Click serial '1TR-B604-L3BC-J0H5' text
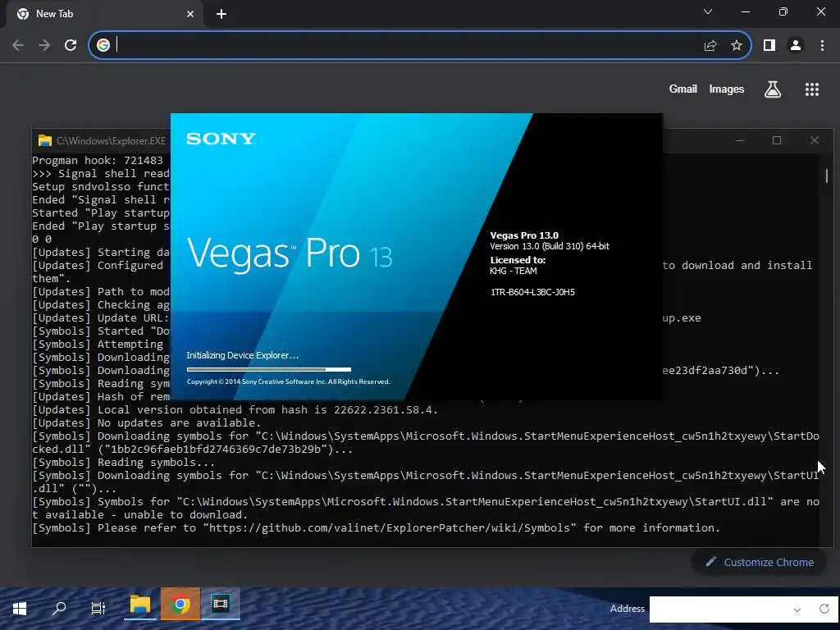This screenshot has height=630, width=840. 532,292
